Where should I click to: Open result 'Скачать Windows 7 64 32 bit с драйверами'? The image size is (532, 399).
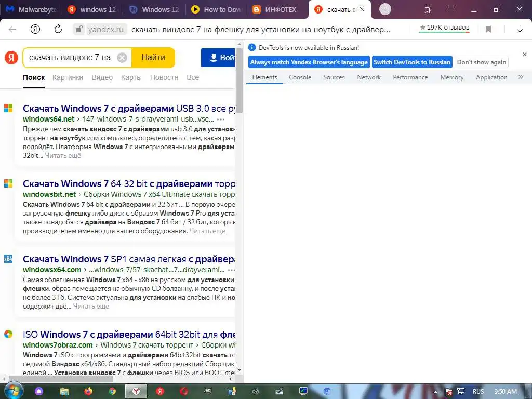pyautogui.click(x=129, y=183)
